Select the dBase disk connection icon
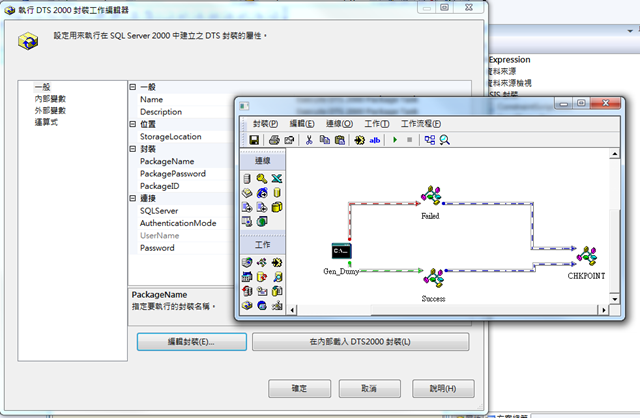The height and width of the screenshot is (418, 640). (247, 193)
